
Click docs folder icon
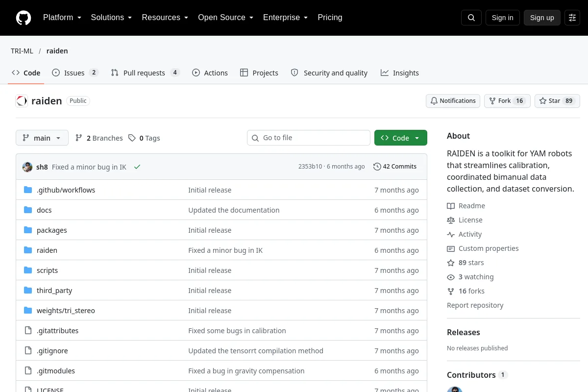pyautogui.click(x=28, y=210)
